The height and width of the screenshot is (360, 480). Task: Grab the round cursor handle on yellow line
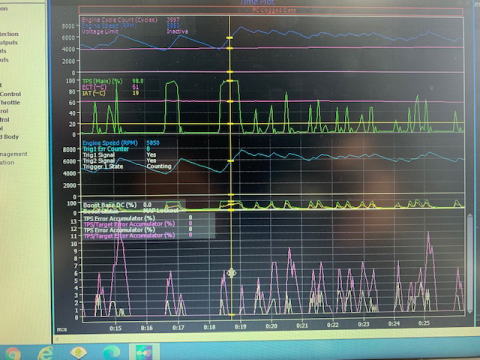[x=231, y=273]
